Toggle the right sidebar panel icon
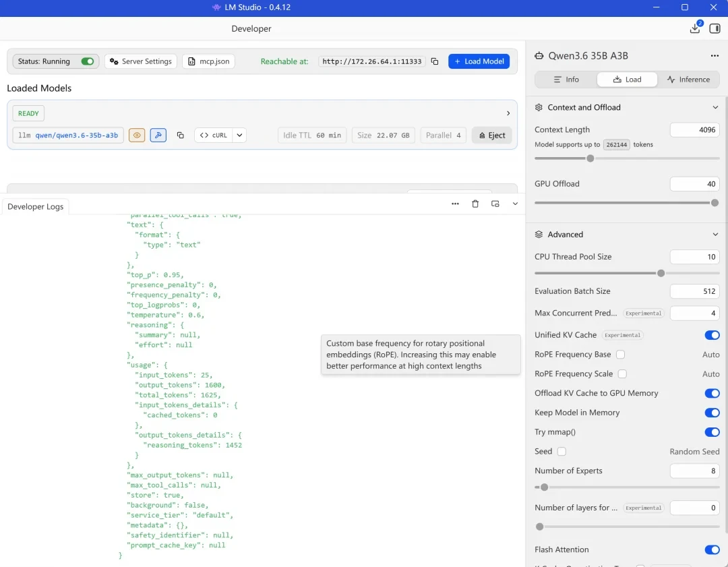728x567 pixels. point(715,28)
